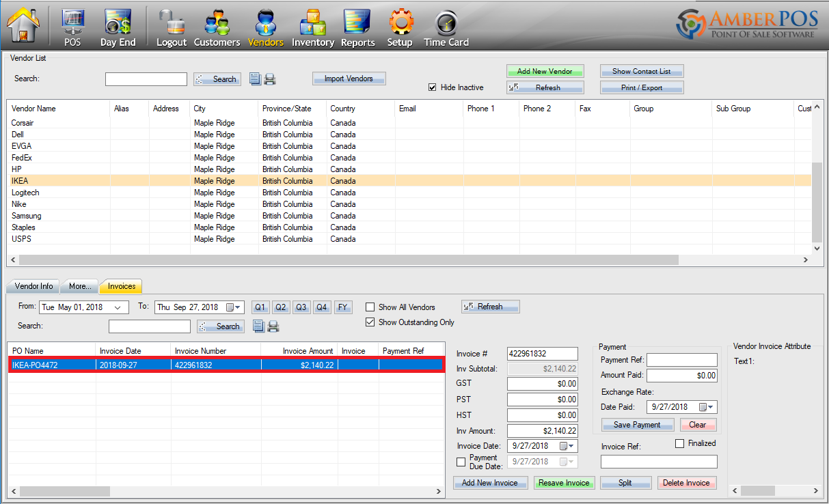This screenshot has height=504, width=829.
Task: Open the Reports module
Action: tap(357, 29)
